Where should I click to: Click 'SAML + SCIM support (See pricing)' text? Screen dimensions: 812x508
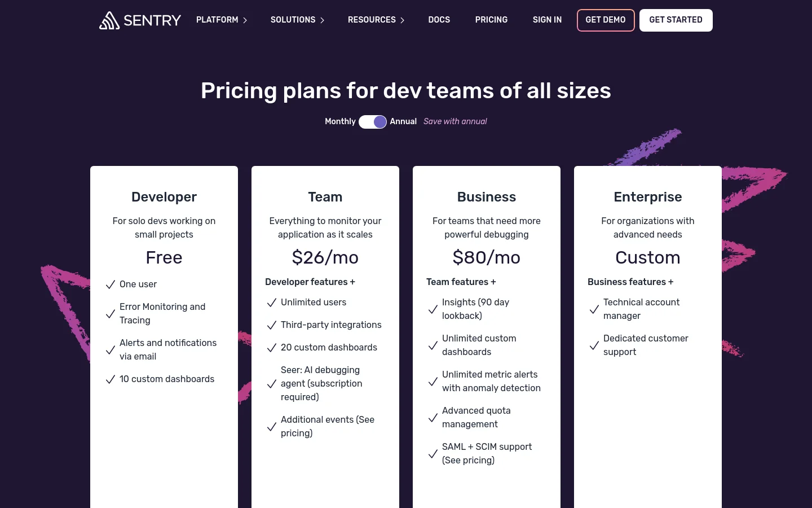point(487,453)
